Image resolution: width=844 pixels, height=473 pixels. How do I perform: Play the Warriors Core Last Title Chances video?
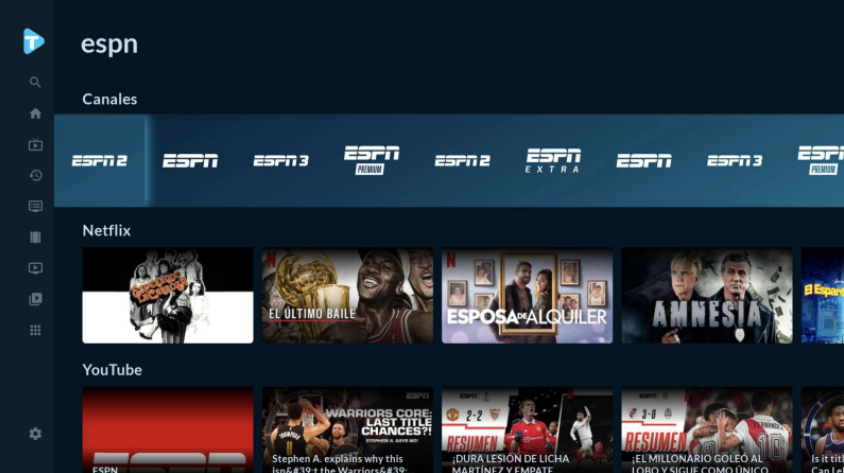coord(347,430)
